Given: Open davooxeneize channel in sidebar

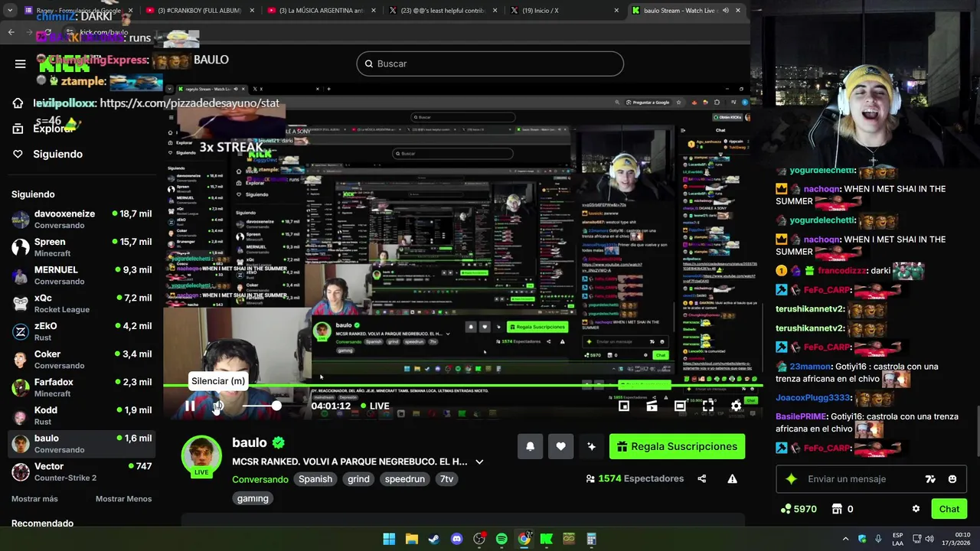Looking at the screenshot, I should 81,219.
